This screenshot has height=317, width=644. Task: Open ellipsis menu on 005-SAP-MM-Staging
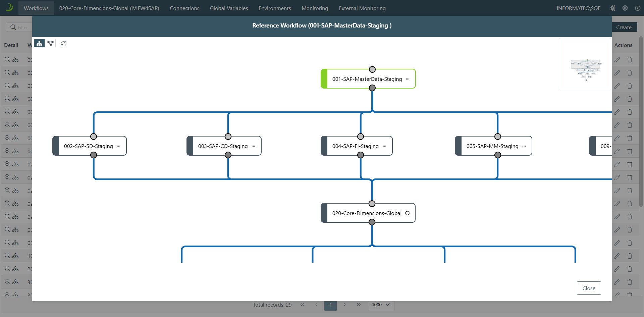click(x=524, y=146)
